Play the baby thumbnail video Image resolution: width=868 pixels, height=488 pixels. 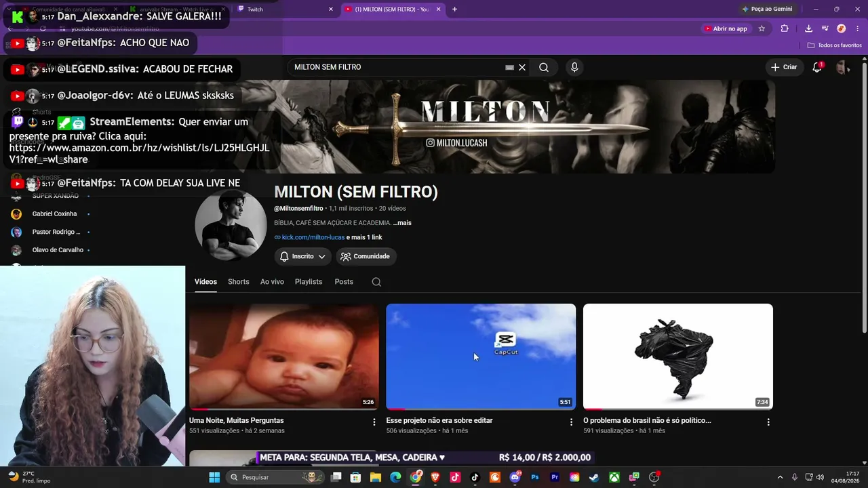284,357
